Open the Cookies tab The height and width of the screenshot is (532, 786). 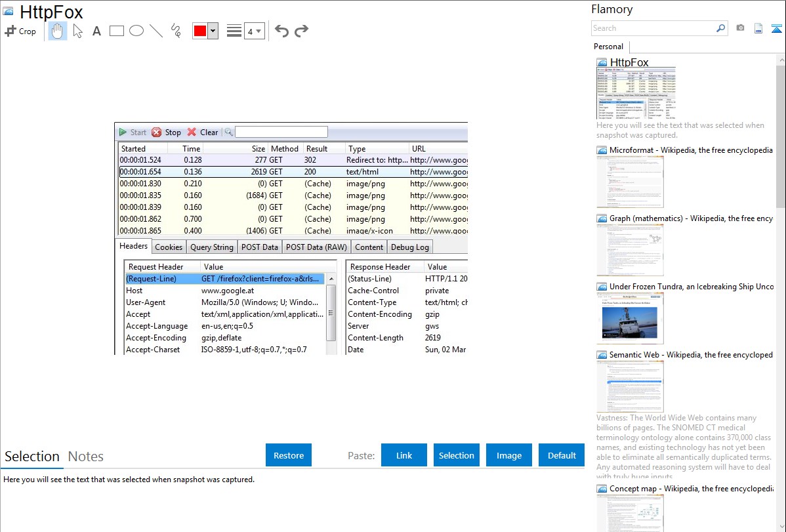coord(169,247)
